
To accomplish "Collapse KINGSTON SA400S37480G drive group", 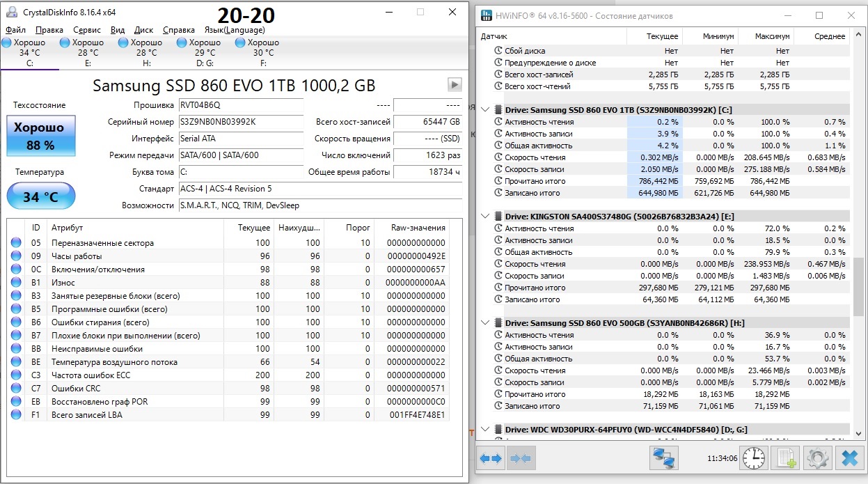I will click(485, 216).
